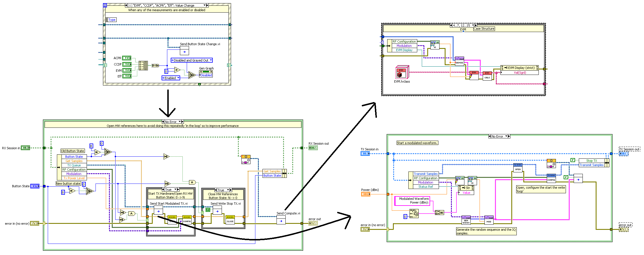Select the TX OPEN VI icon
The height and width of the screenshot is (255, 644).
pyautogui.click(x=518, y=168)
